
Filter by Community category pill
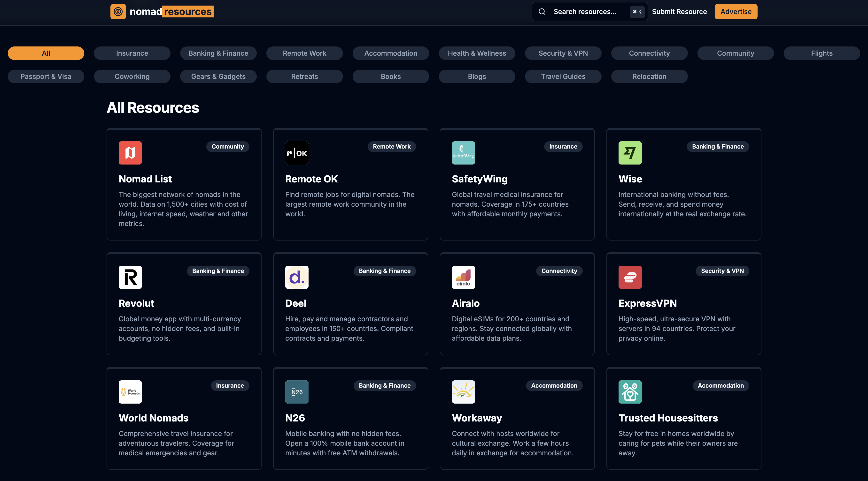pyautogui.click(x=736, y=53)
